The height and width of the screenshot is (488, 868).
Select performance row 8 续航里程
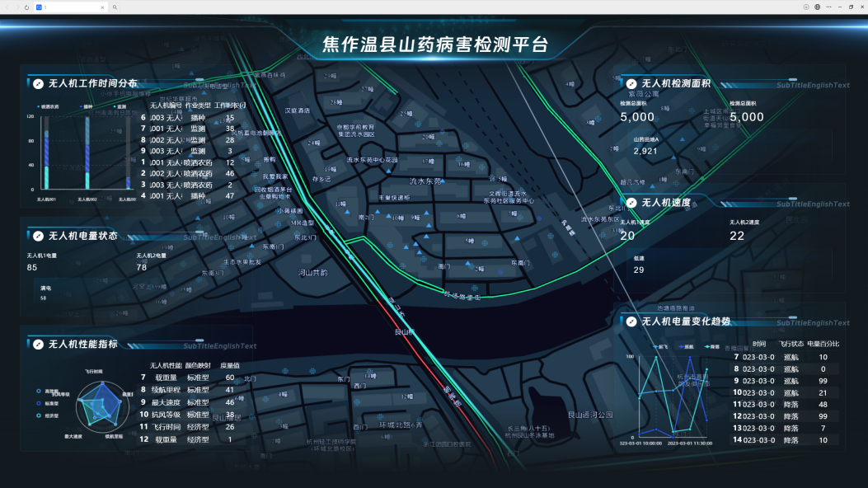[x=191, y=390]
